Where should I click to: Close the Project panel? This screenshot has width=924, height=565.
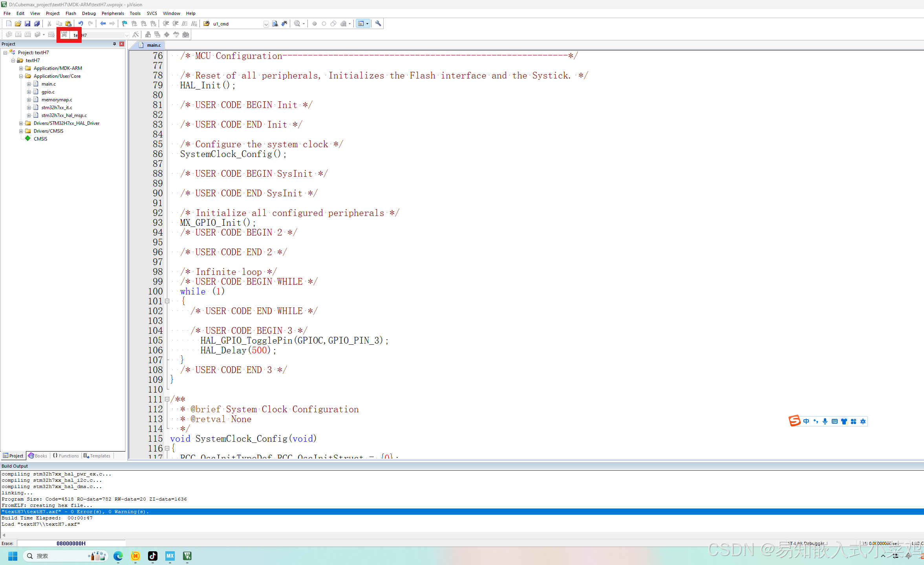(122, 44)
